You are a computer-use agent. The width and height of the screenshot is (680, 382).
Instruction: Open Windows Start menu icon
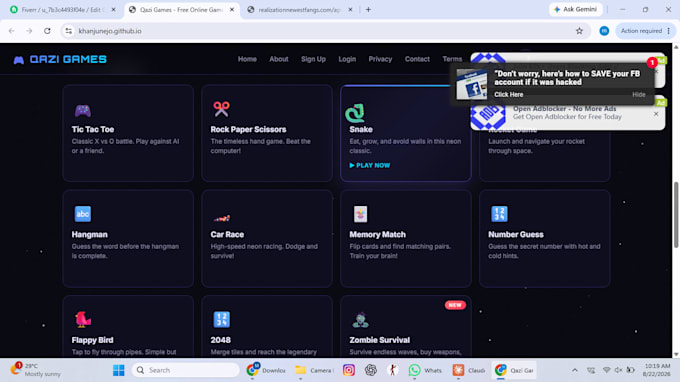118,370
